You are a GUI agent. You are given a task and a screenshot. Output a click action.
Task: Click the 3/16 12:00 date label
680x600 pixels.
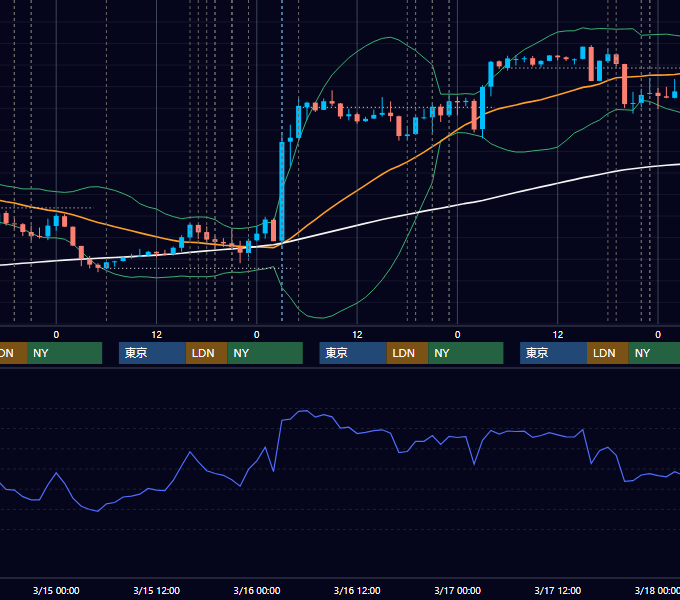click(x=357, y=590)
